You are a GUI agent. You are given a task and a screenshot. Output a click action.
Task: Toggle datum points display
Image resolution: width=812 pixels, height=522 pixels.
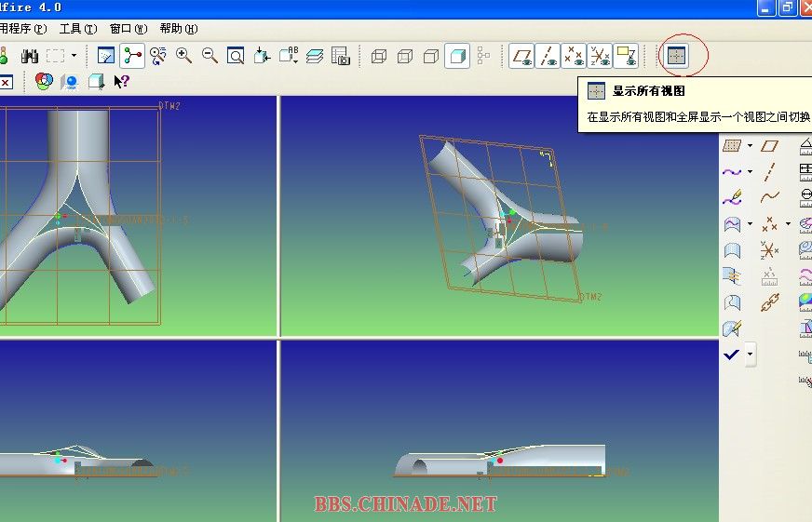tap(575, 56)
